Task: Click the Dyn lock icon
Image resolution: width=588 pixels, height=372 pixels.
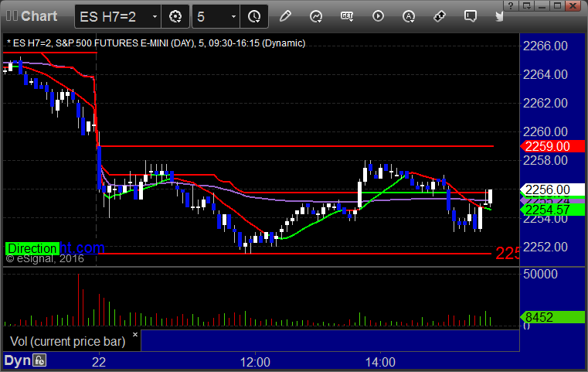Action: pos(39,360)
